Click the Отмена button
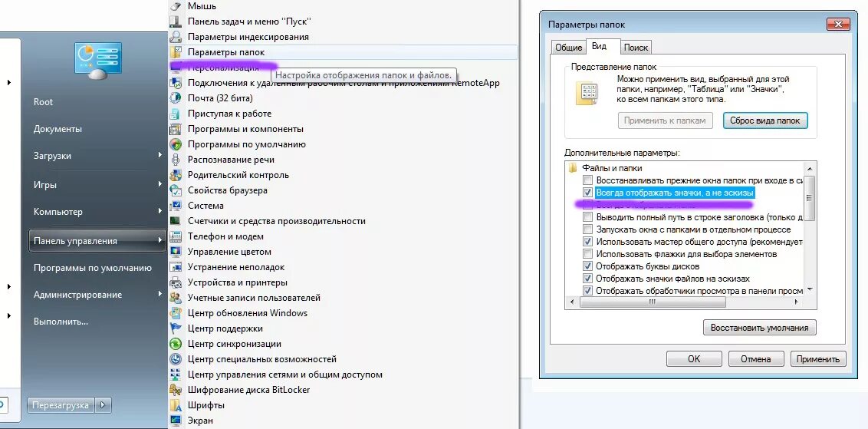 tap(756, 358)
